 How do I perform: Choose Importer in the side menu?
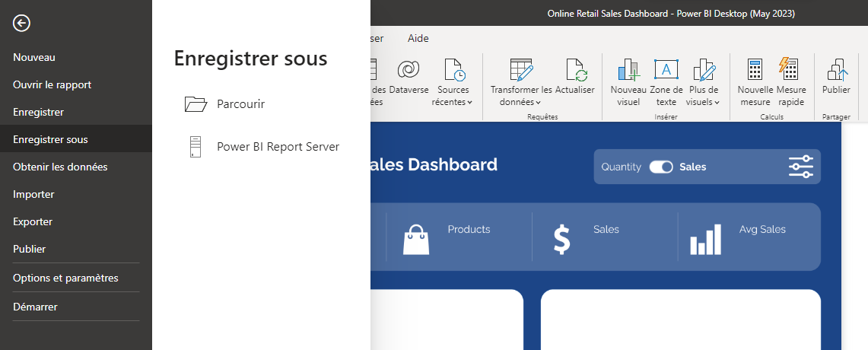pyautogui.click(x=33, y=194)
